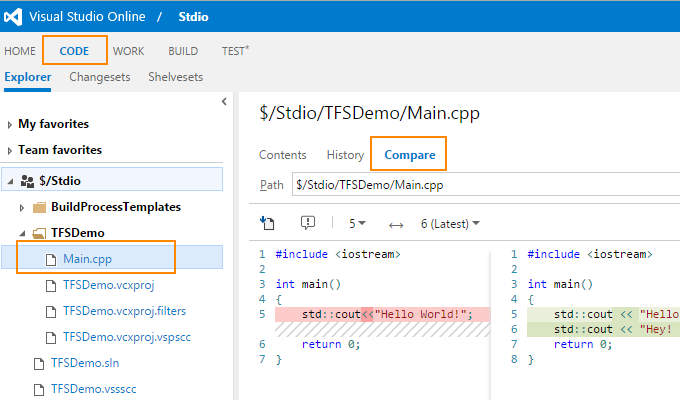The height and width of the screenshot is (400, 680).
Task: Open the Stdio project link
Action: (x=193, y=17)
